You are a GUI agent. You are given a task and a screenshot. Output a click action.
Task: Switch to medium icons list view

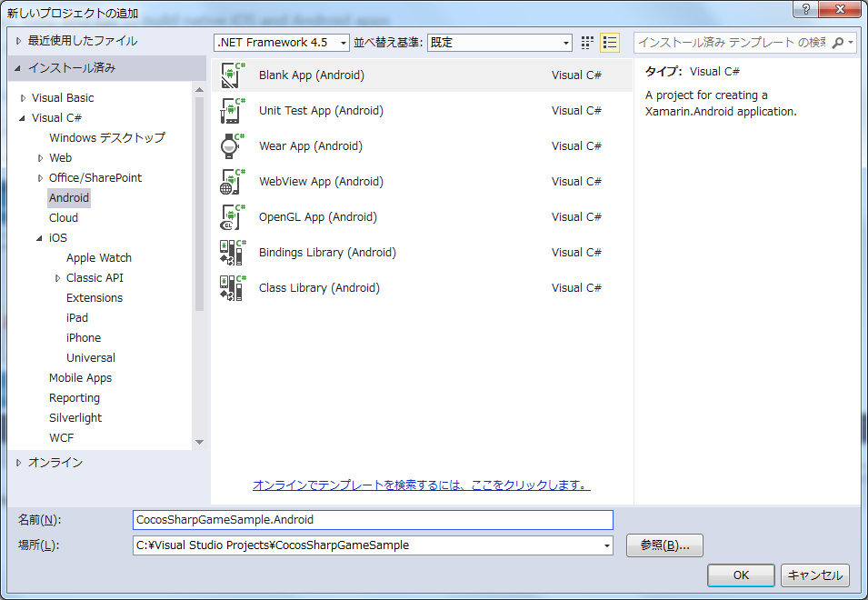(x=610, y=43)
